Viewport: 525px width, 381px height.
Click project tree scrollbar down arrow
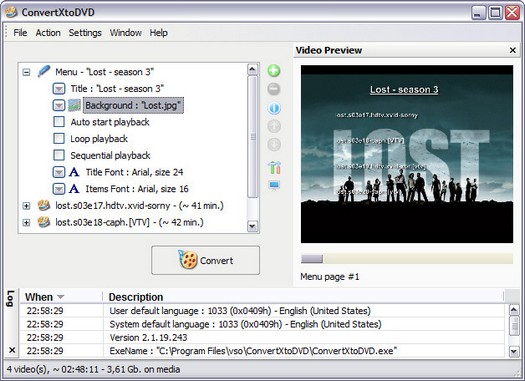click(252, 226)
